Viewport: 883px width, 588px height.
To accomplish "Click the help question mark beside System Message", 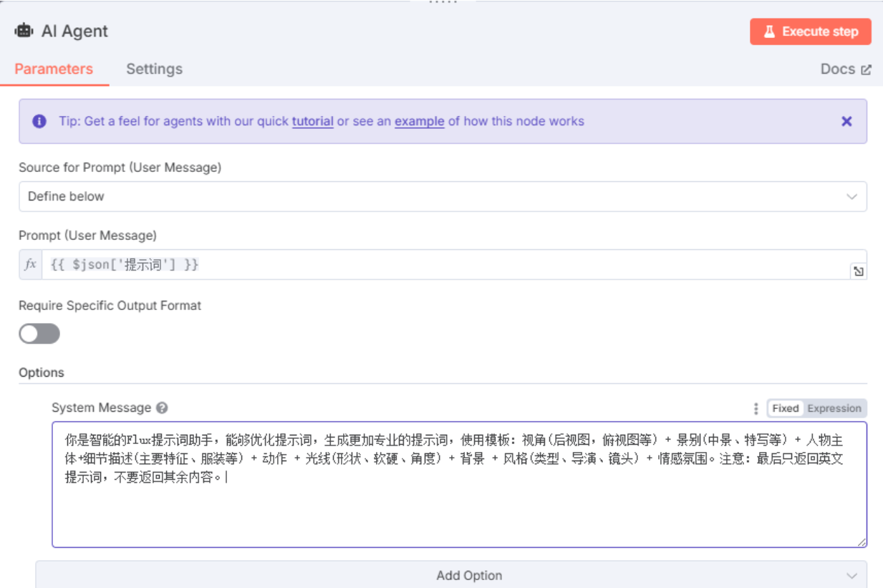I will (162, 408).
